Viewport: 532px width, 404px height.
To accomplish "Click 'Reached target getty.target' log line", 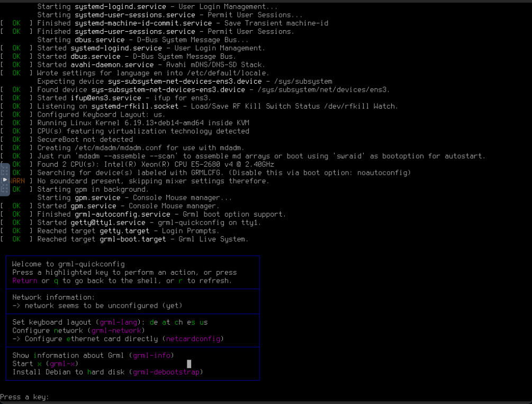I will [x=128, y=231].
